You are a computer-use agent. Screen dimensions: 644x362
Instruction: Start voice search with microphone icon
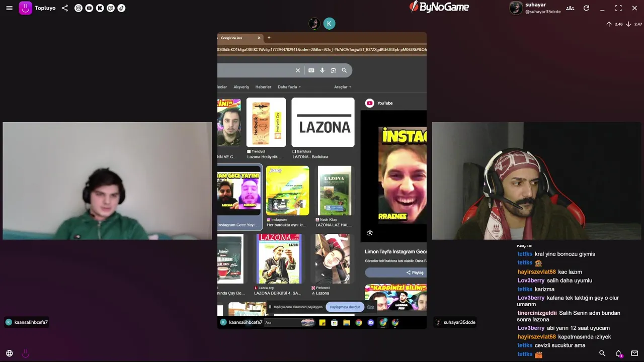[x=323, y=70]
